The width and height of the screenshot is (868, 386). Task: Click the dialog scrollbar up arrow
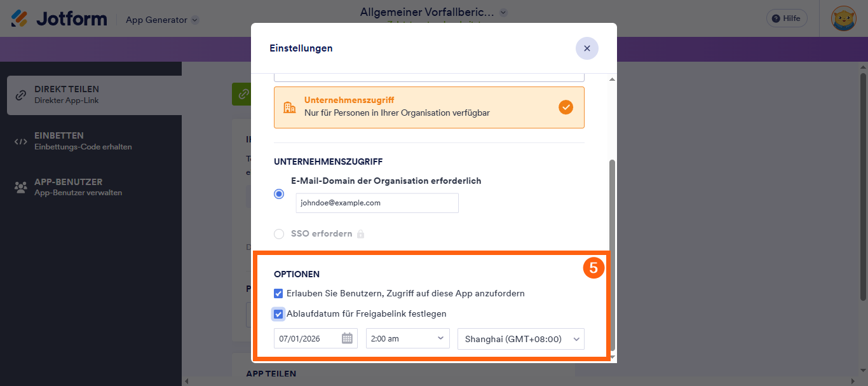tap(613, 79)
